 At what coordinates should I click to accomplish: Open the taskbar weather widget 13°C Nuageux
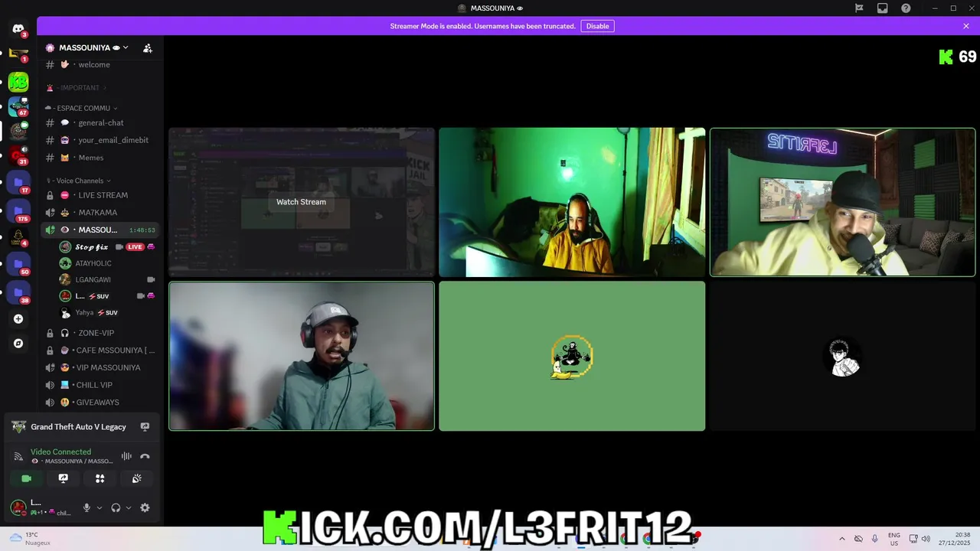coord(31,539)
